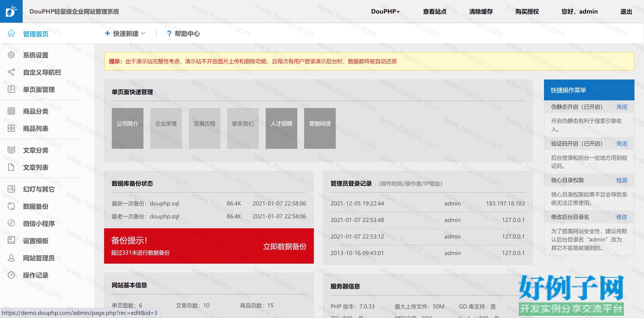The height and width of the screenshot is (318, 644).
Task: Click the refresh icon for 数据备份
Action: click(11, 206)
